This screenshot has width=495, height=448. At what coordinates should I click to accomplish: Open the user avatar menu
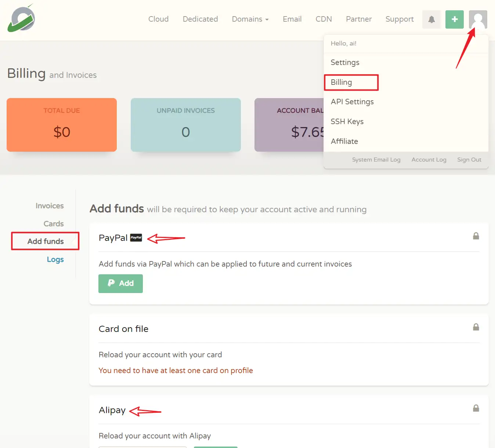(x=478, y=19)
